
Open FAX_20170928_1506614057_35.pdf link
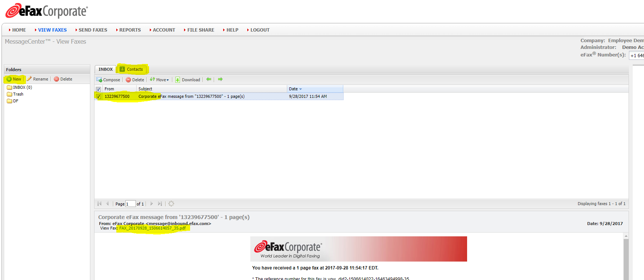click(x=152, y=228)
